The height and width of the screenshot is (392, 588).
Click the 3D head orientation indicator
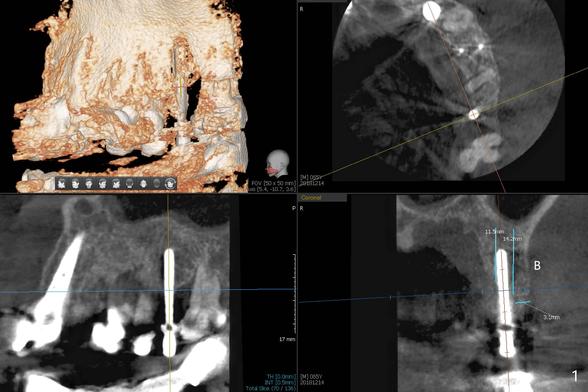click(x=278, y=164)
